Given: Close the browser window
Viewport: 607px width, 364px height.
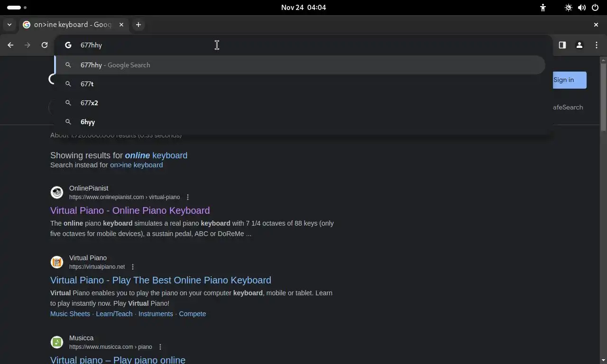Looking at the screenshot, I should coord(596,25).
